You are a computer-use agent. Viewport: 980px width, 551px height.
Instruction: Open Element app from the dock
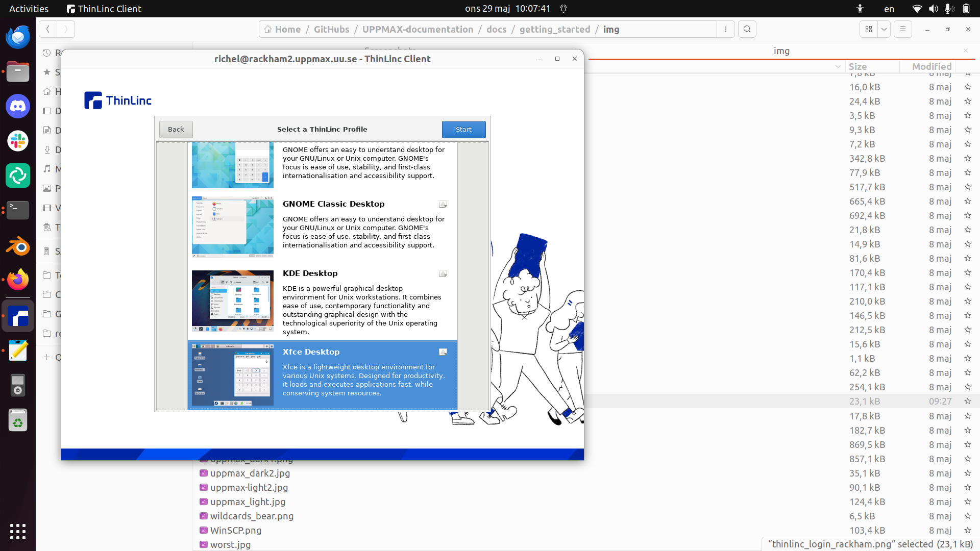[18, 176]
